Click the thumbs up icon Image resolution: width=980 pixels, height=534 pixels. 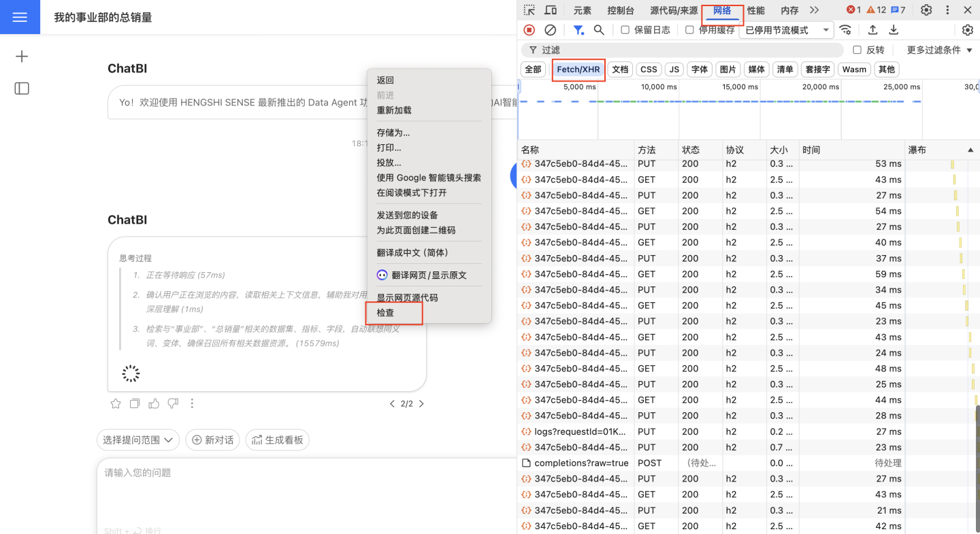click(x=154, y=403)
